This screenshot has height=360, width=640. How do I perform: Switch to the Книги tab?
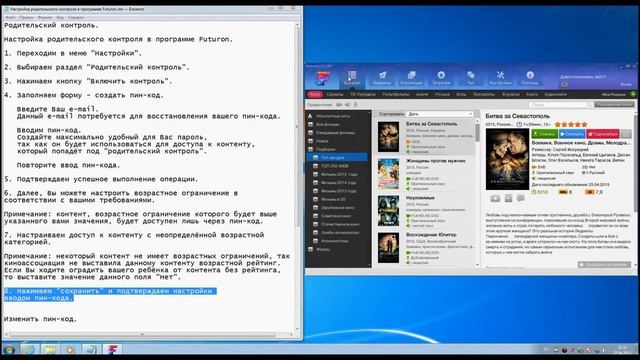click(532, 94)
